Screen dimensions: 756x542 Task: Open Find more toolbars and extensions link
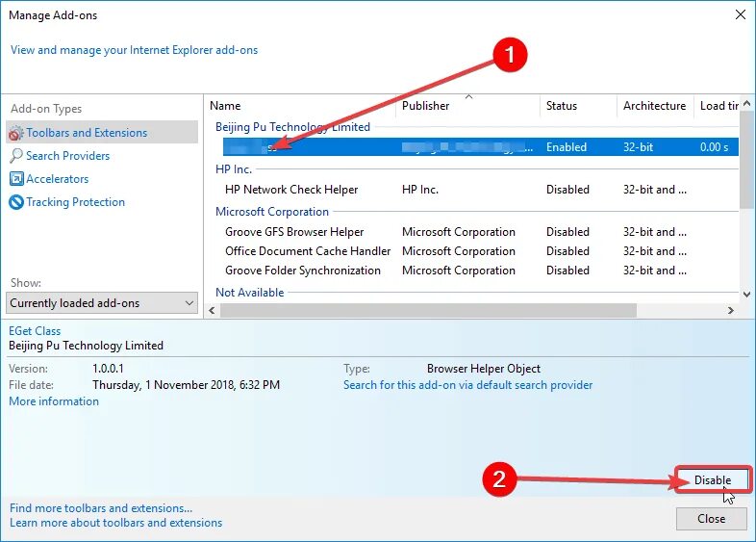point(101,508)
